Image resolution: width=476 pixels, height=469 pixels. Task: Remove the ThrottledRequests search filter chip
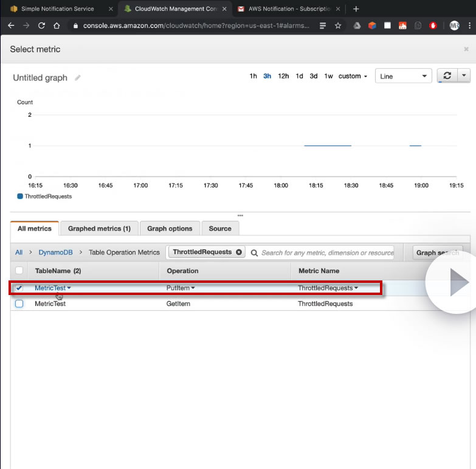coord(239,252)
